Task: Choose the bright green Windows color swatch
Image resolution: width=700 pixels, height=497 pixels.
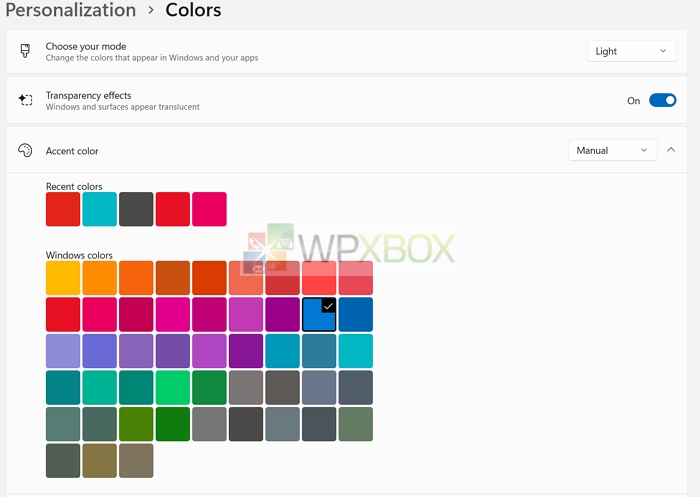Action: click(x=173, y=388)
